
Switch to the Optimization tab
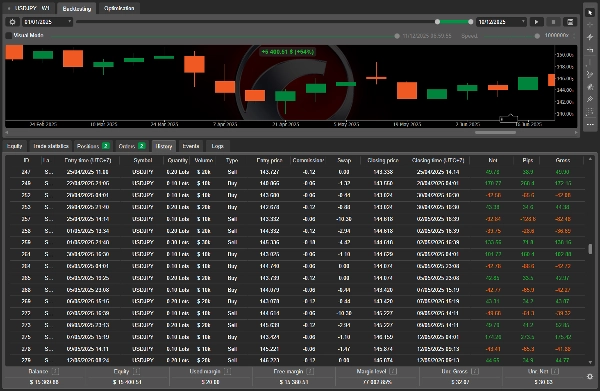[x=119, y=8]
